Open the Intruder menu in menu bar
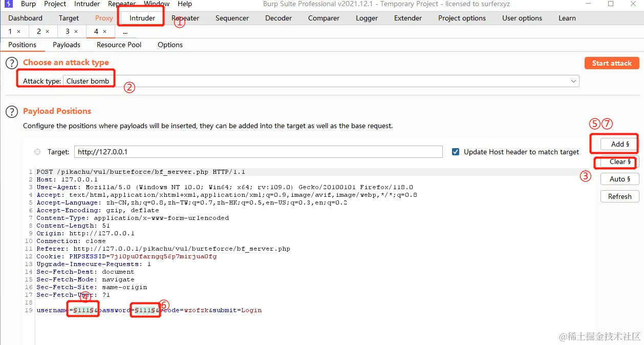Image resolution: width=644 pixels, height=345 pixels. coord(87,4)
